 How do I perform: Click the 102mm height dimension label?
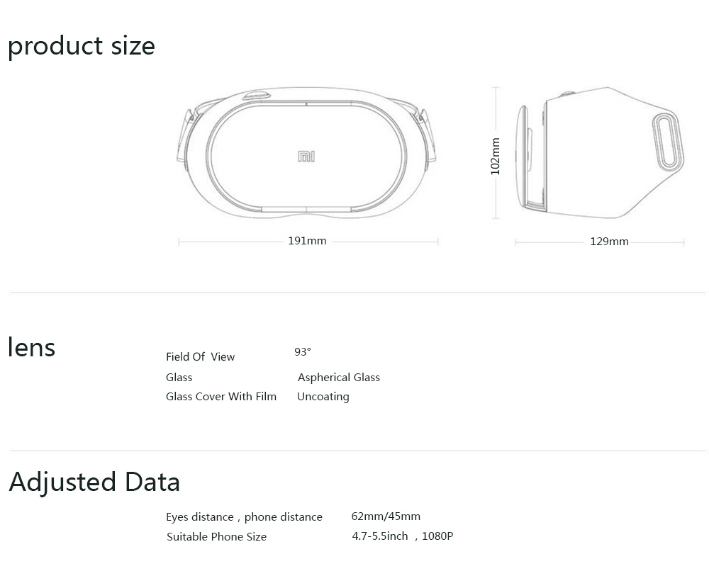(496, 157)
